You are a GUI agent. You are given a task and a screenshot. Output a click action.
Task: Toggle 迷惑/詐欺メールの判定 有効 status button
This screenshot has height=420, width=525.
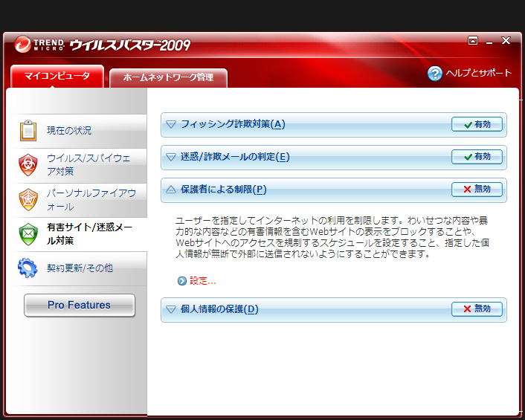click(477, 157)
